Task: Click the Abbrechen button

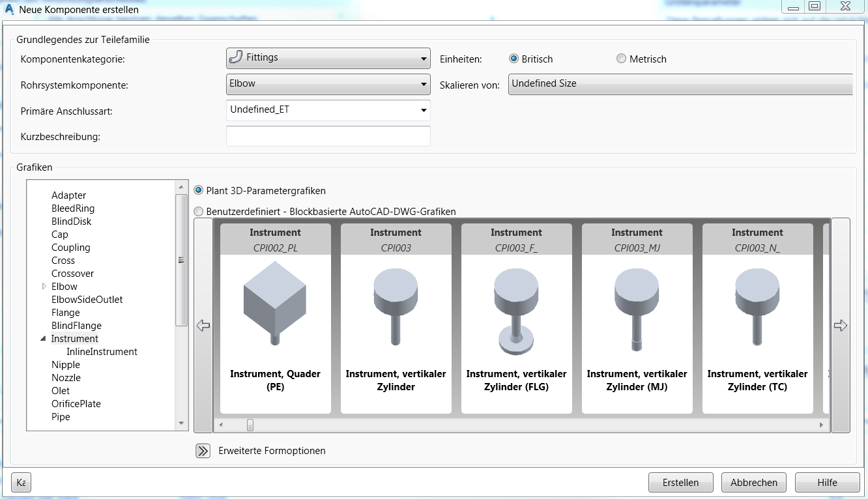Action: click(754, 483)
